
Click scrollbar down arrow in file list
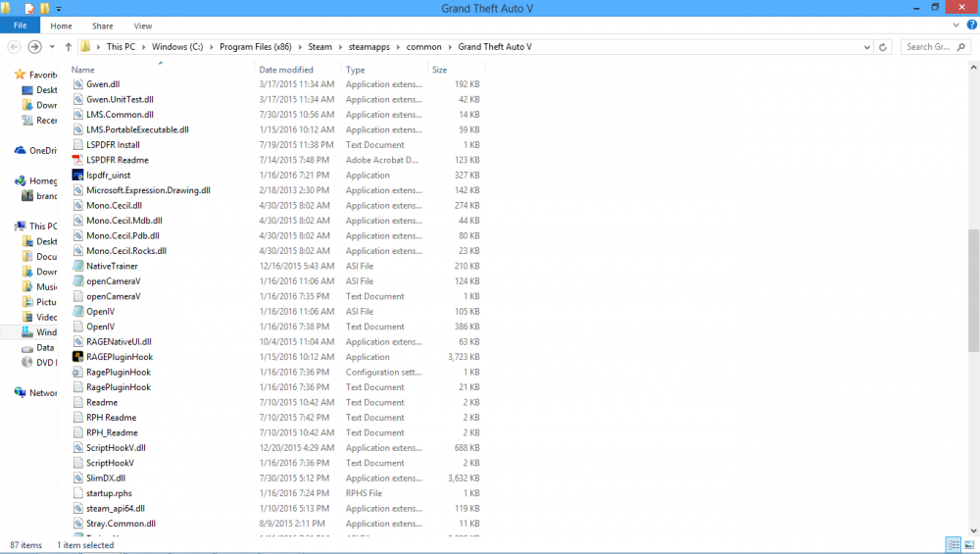click(974, 530)
